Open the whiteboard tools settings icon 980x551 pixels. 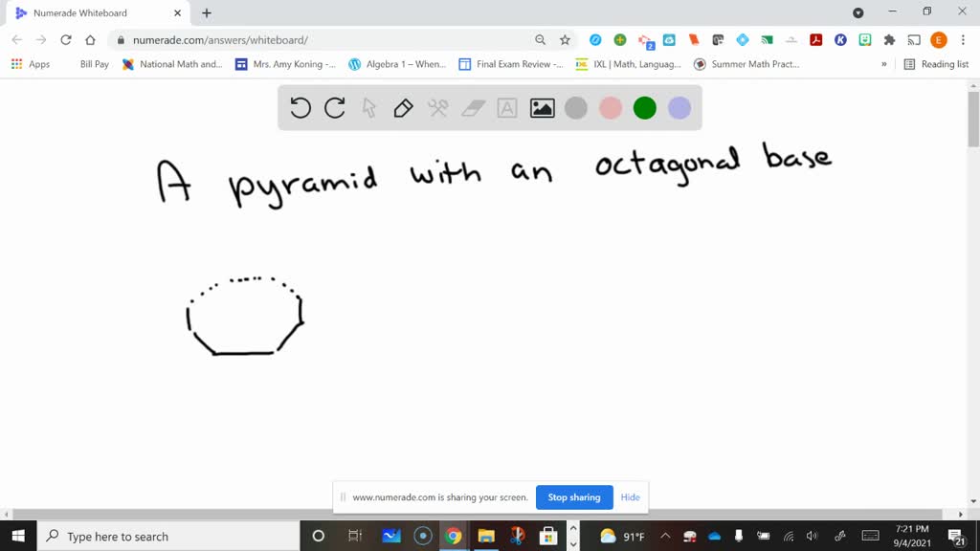(436, 108)
